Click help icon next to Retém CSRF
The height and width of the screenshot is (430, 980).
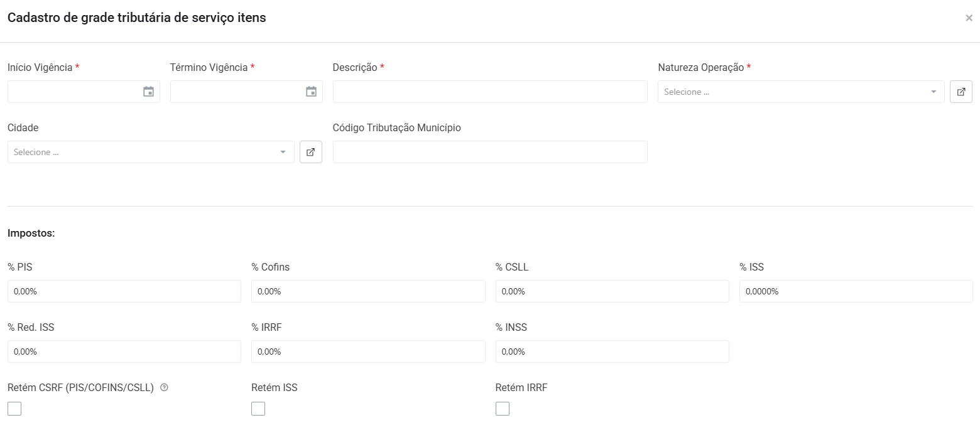164,388
